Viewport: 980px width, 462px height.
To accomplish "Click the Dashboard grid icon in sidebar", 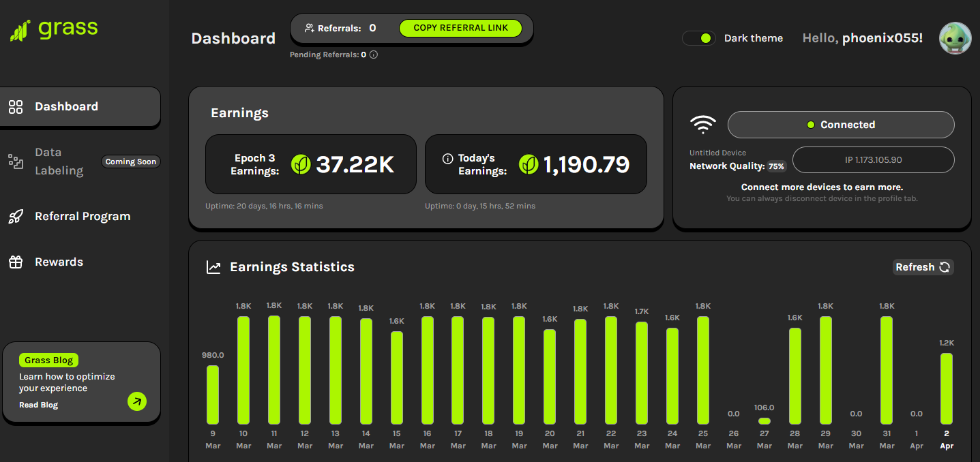I will tap(16, 107).
